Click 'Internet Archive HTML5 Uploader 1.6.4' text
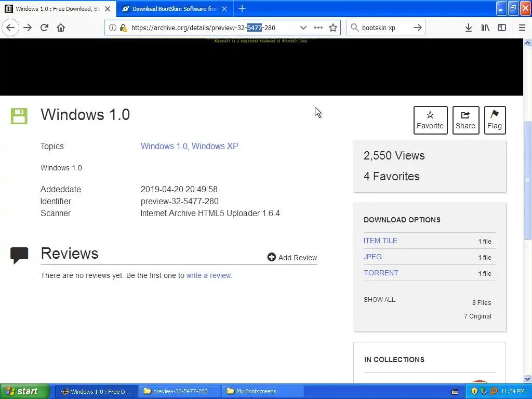Image resolution: width=532 pixels, height=399 pixels. pyautogui.click(x=210, y=213)
